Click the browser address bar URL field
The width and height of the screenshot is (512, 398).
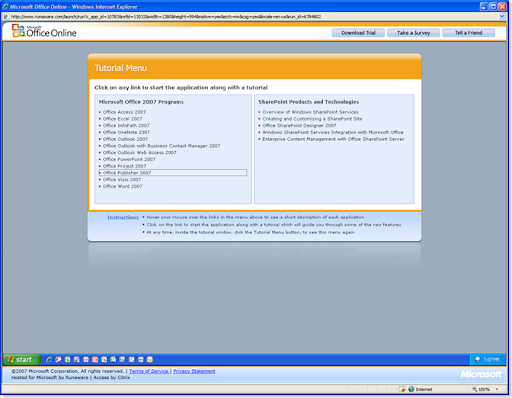(x=253, y=16)
